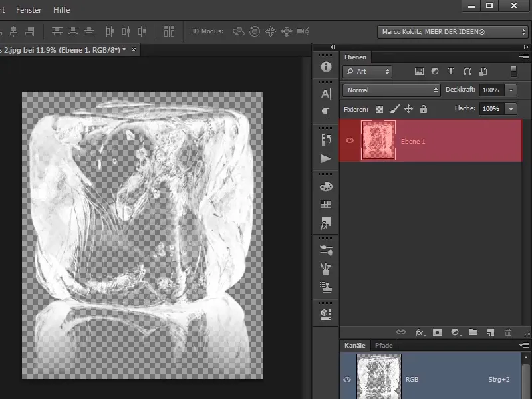Viewport: 532px width, 399px height.
Task: Open the Styles fx panel icon
Action: click(326, 223)
